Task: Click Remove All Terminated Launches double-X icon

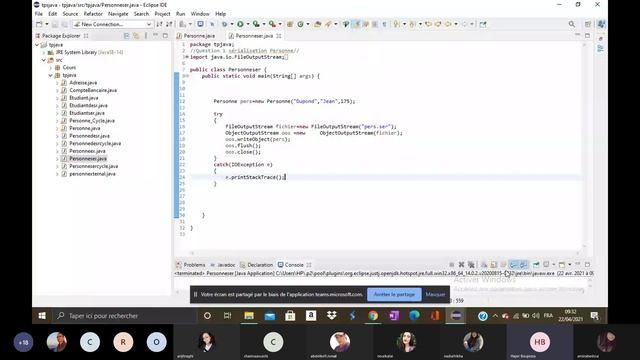Action: (x=471, y=264)
